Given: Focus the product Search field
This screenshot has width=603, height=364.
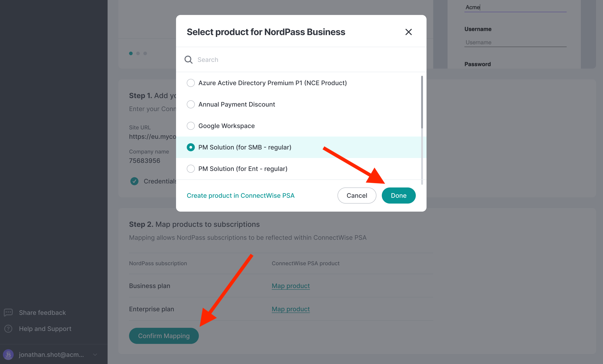Looking at the screenshot, I should pos(306,59).
